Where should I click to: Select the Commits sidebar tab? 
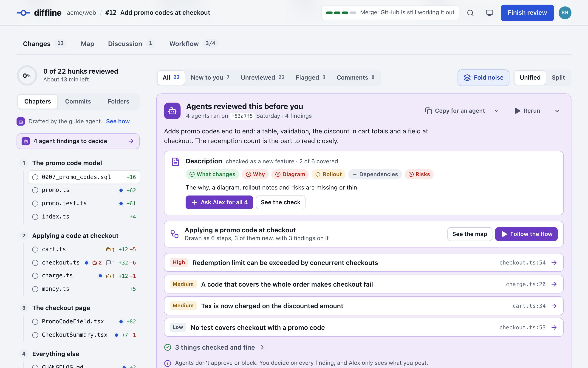(x=78, y=101)
